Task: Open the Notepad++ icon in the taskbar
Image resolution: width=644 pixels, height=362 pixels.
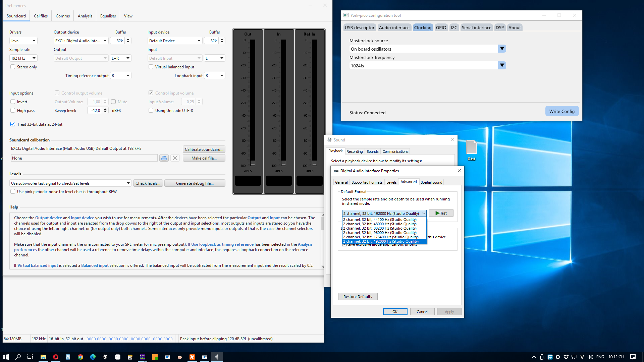Action: tap(130, 357)
